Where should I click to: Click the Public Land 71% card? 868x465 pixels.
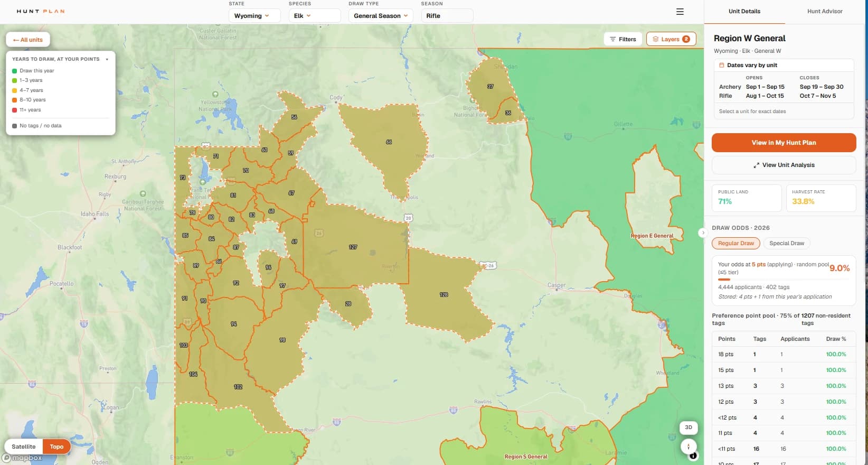tap(747, 198)
